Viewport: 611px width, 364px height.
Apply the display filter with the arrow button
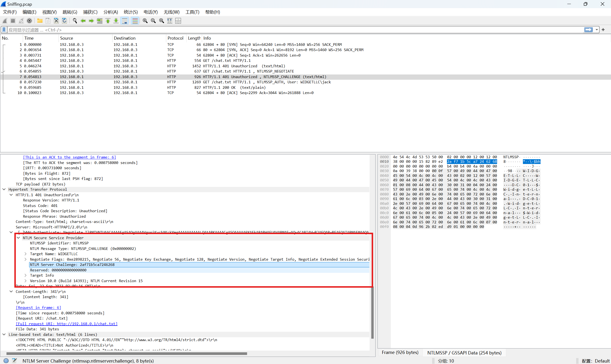click(588, 30)
